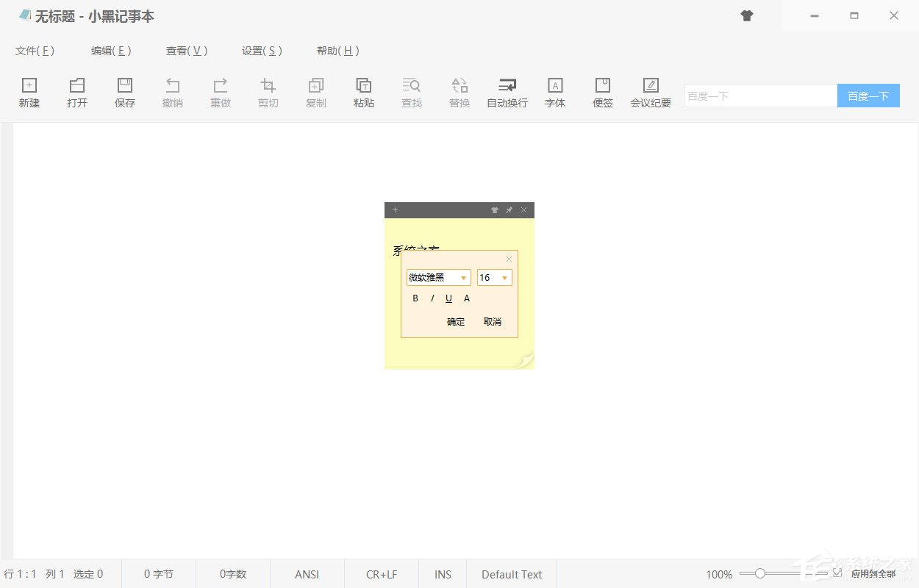This screenshot has width=919, height=588.
Task: Click the 0字数 word count
Action: 233,574
